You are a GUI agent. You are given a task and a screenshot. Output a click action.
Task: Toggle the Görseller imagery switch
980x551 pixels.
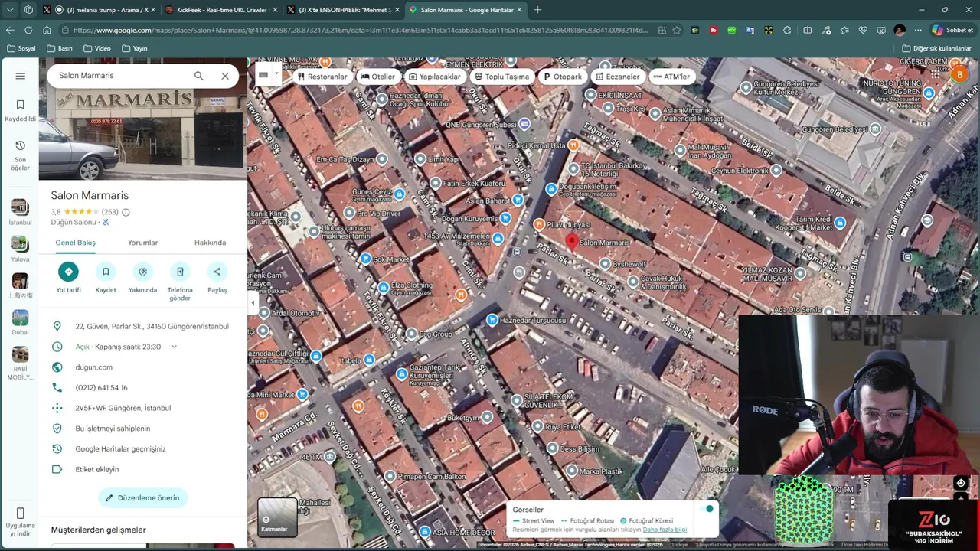706,509
